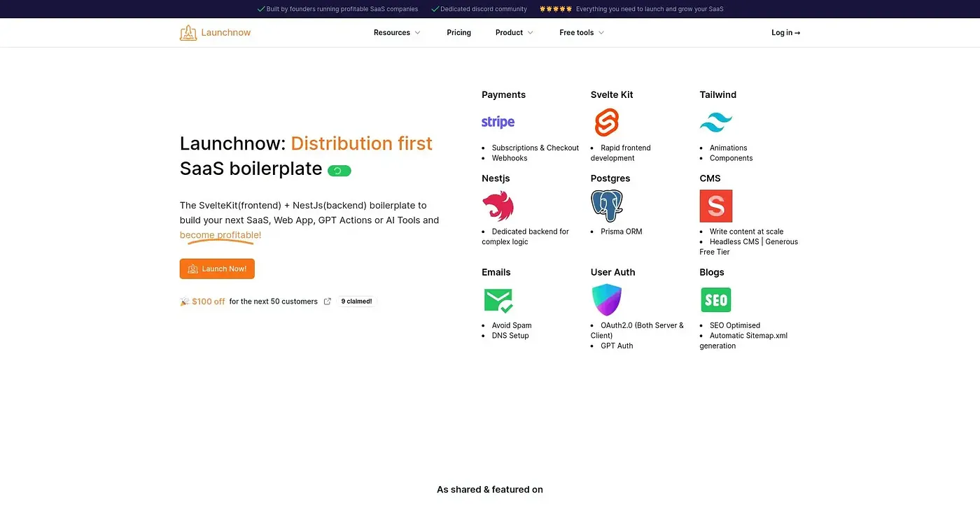This screenshot has width=980, height=510.
Task: Click the Postgres elephant icon
Action: point(607,206)
